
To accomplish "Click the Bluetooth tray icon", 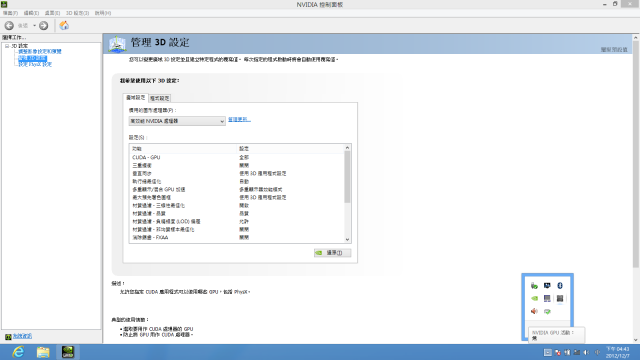I will click(x=560, y=286).
